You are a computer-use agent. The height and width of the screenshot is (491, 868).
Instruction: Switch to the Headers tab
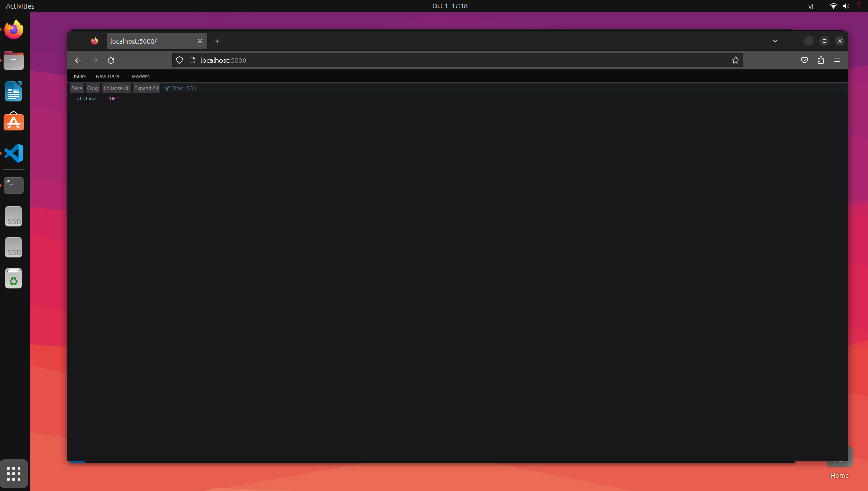(x=139, y=76)
